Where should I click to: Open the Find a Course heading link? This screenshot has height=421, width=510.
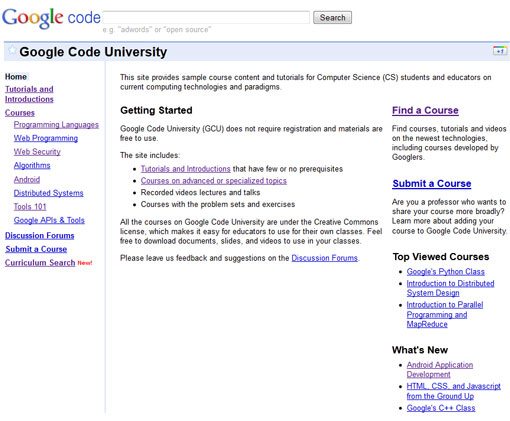[x=425, y=110]
